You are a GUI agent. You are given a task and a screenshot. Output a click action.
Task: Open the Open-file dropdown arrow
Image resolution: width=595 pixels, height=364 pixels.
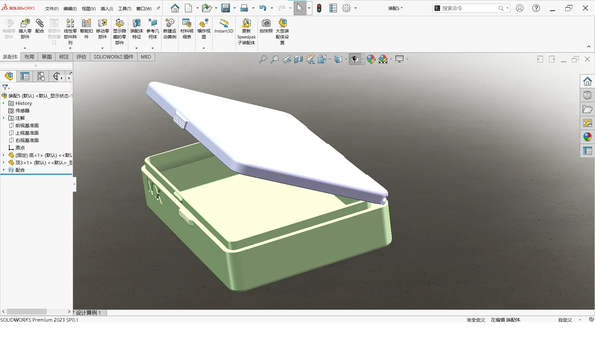[x=216, y=8]
